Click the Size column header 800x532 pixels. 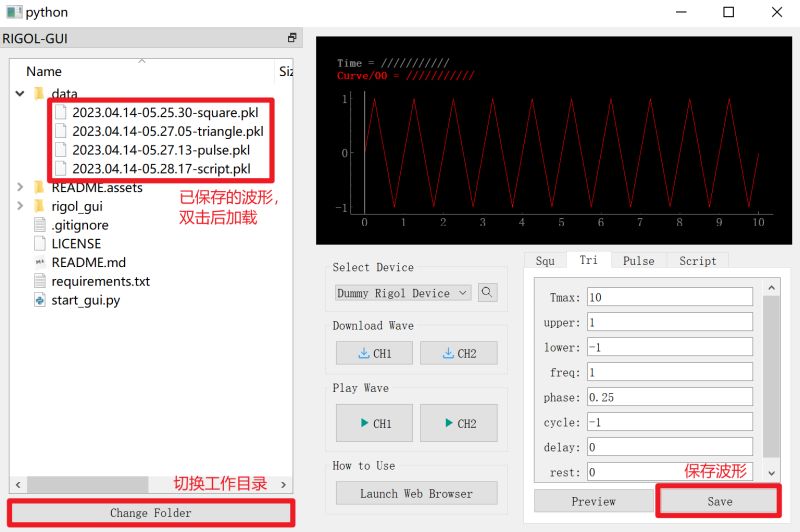point(284,71)
